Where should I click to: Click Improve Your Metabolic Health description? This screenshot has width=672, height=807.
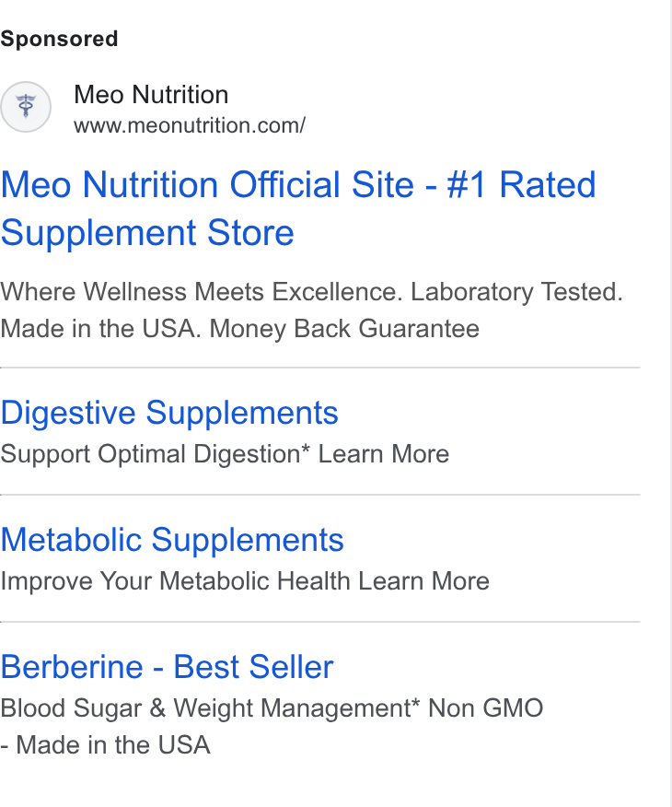[176, 581]
